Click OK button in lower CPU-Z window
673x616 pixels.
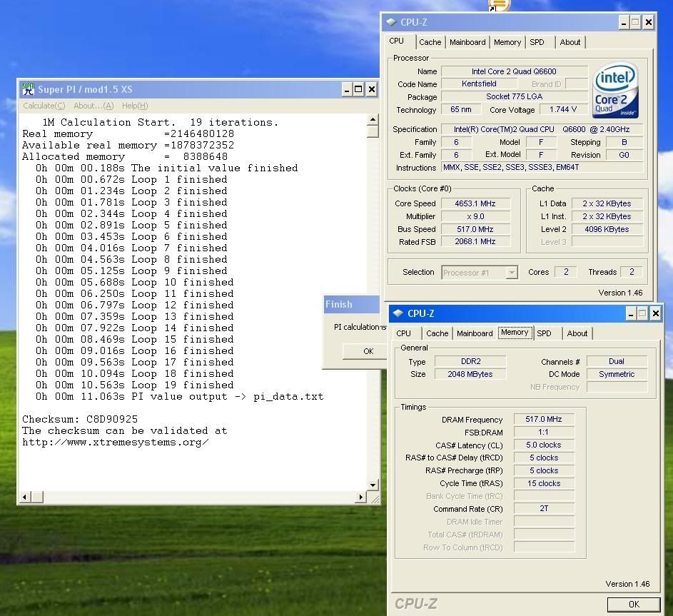coord(634,605)
